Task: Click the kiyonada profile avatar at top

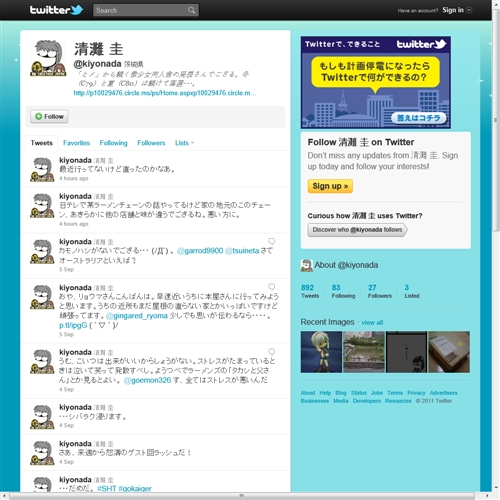Action: 49,58
